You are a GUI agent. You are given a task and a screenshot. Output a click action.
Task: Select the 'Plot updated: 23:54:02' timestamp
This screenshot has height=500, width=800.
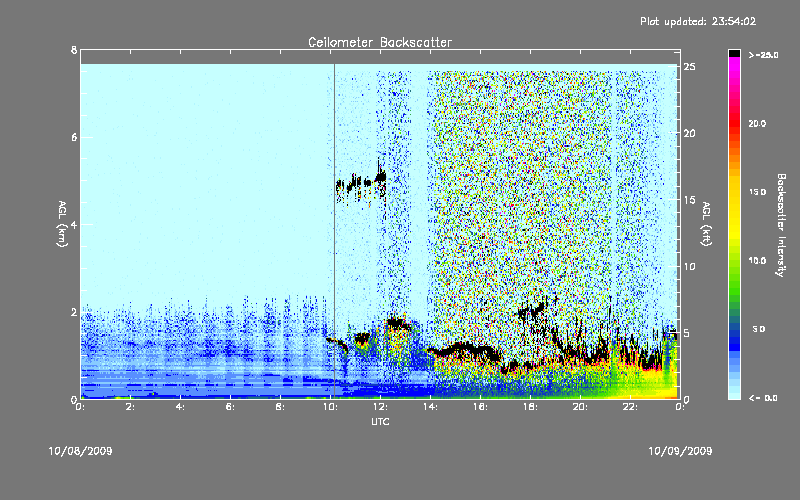pos(698,21)
